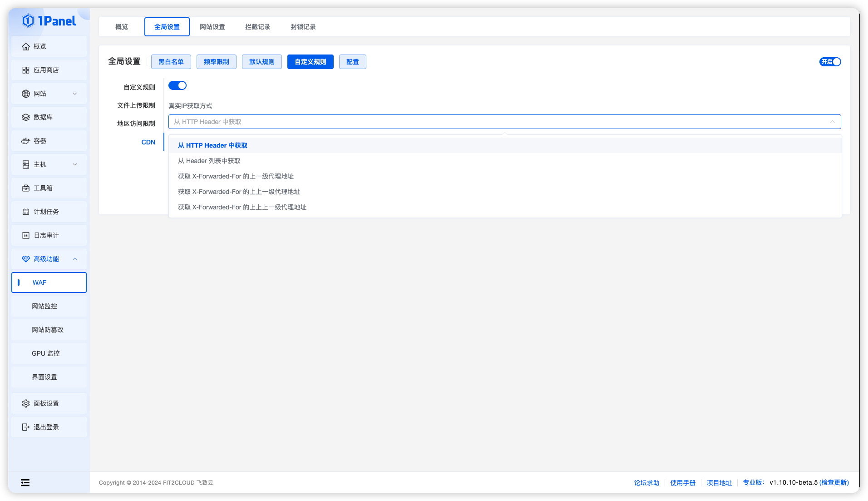Select the 数据库 database icon
The image size is (868, 501).
click(25, 117)
